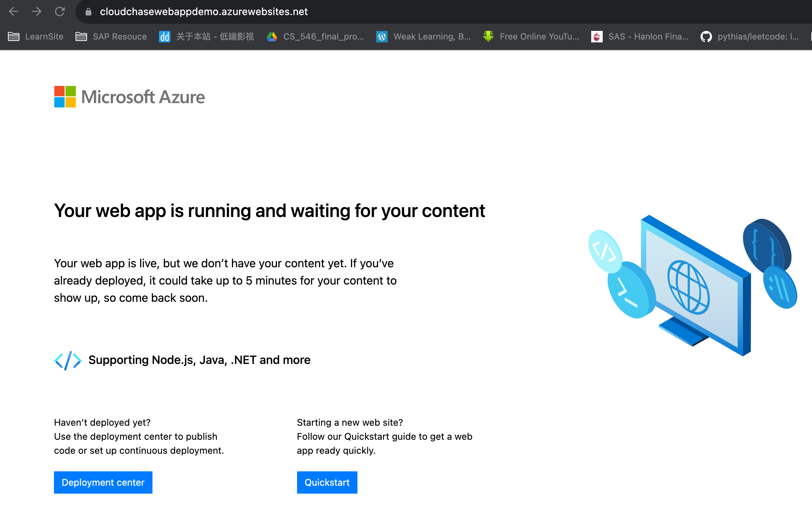
Task: Click the blue dd bookmark favicon
Action: [x=164, y=37]
